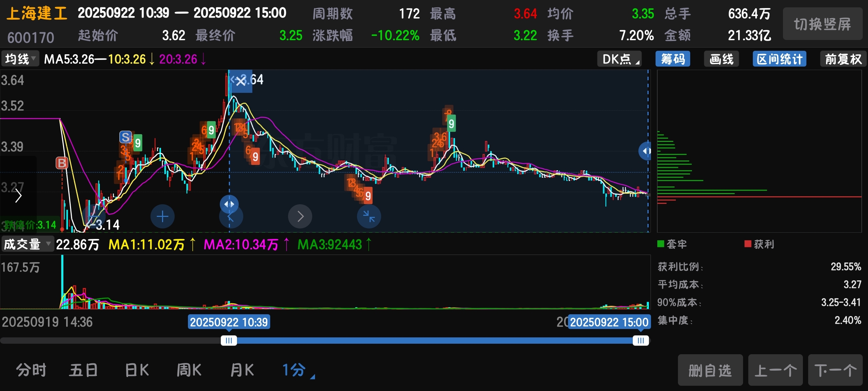This screenshot has width=868, height=391.
Task: Tap the 集中度 2.40% value
Action: pyautogui.click(x=848, y=320)
